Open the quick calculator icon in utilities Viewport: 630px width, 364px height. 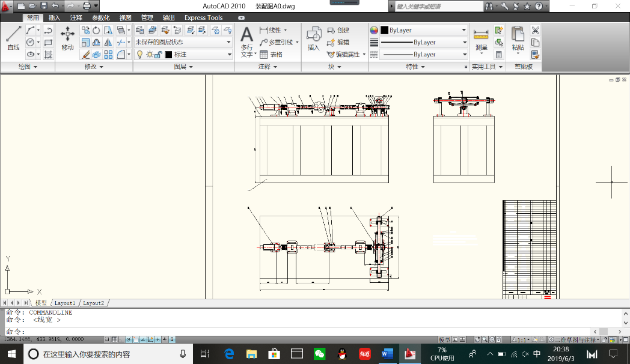pos(498,55)
